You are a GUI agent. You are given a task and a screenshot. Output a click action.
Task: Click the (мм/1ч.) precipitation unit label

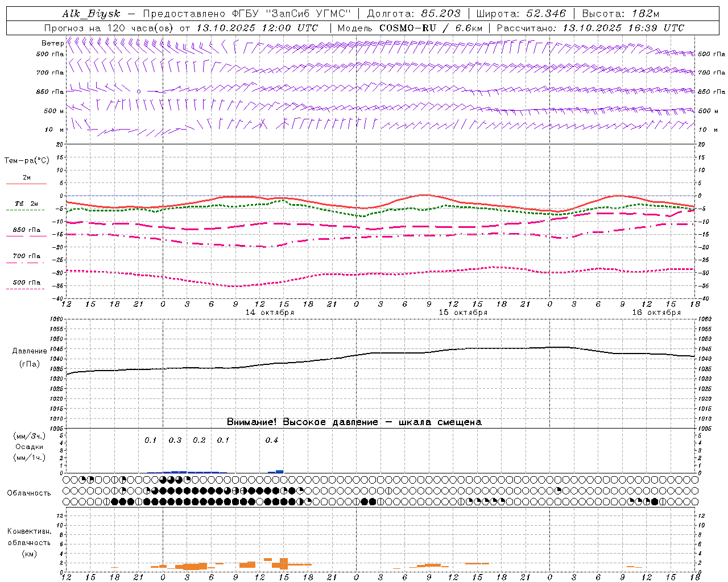pyautogui.click(x=30, y=458)
